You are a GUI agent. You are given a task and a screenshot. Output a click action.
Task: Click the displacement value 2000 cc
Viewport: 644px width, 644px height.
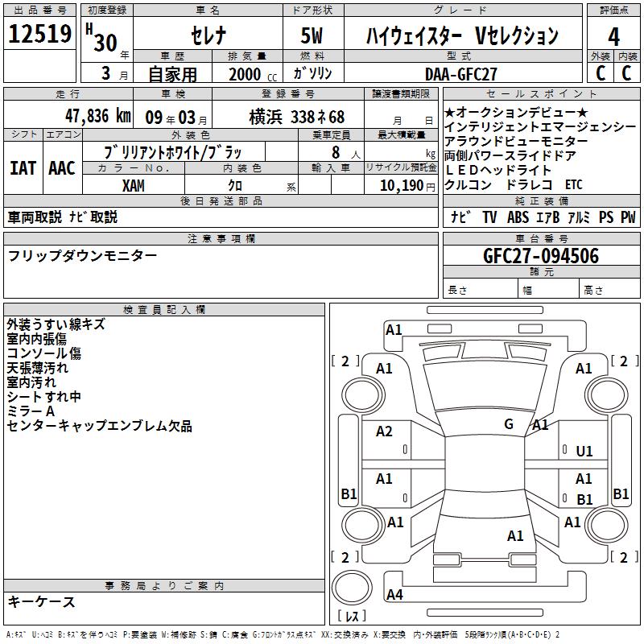pyautogui.click(x=253, y=75)
